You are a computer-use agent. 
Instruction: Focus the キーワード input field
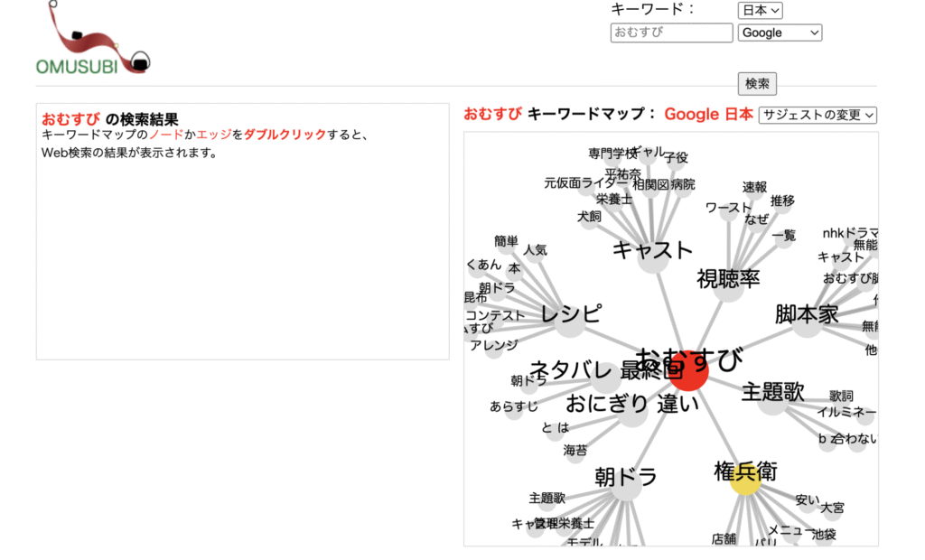[x=671, y=33]
